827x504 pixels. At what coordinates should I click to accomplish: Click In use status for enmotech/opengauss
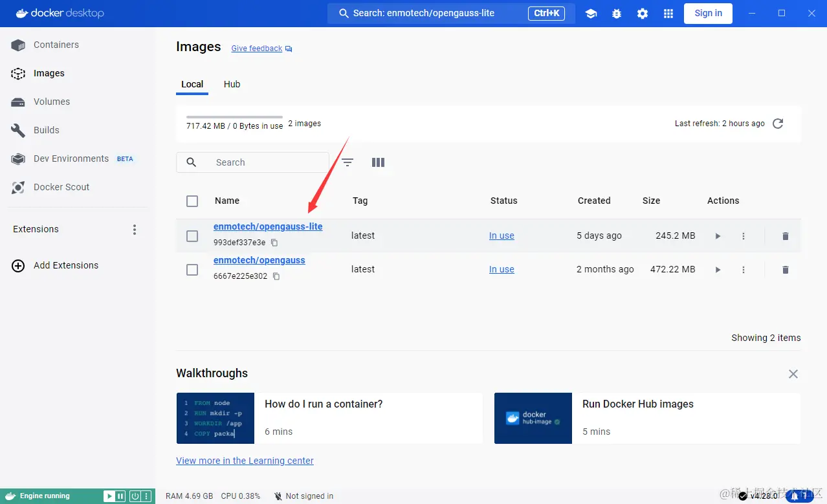coord(502,269)
